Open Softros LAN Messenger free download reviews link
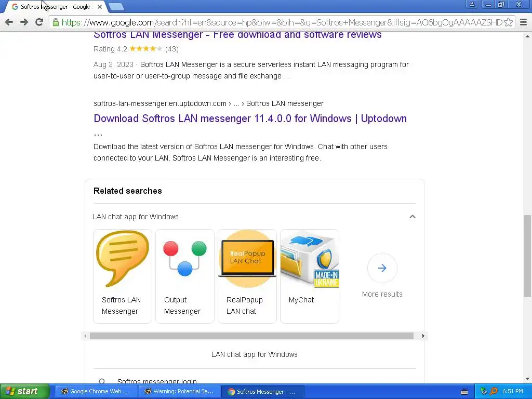 coord(237,35)
